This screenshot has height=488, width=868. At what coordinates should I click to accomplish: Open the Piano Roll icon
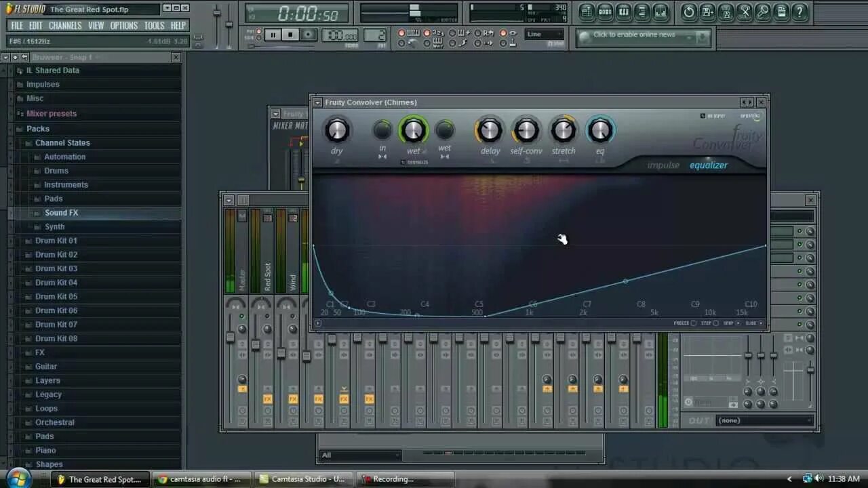[624, 12]
